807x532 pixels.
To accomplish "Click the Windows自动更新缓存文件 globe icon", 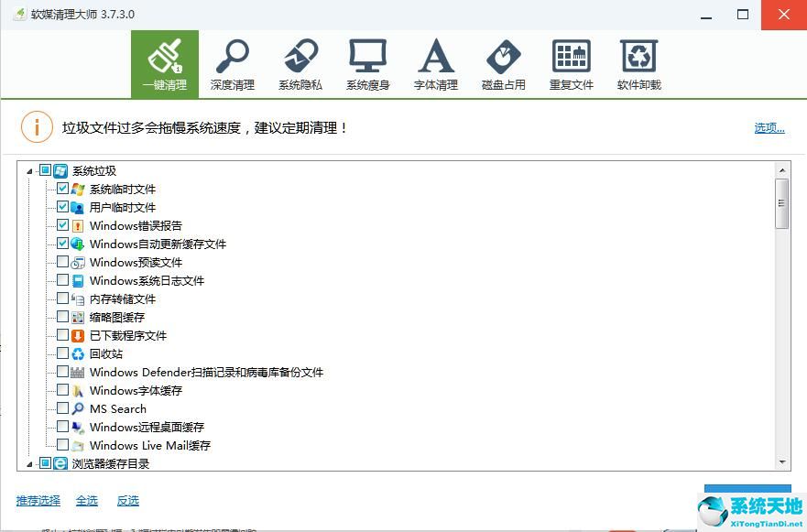I will 78,244.
